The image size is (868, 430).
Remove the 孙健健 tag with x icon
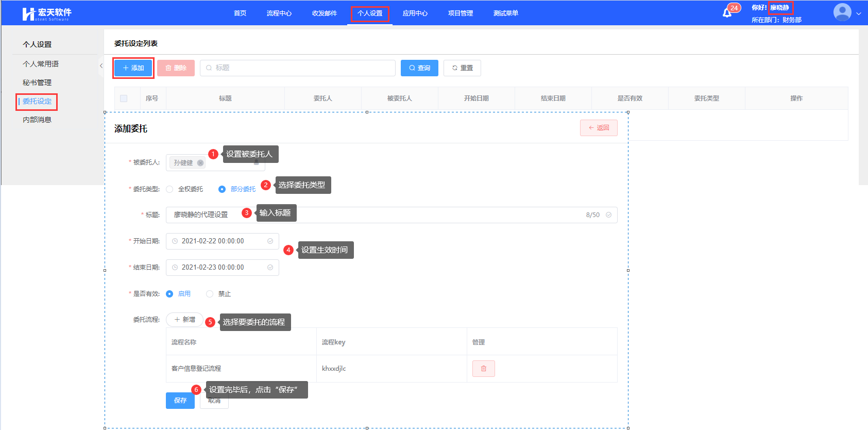point(200,163)
